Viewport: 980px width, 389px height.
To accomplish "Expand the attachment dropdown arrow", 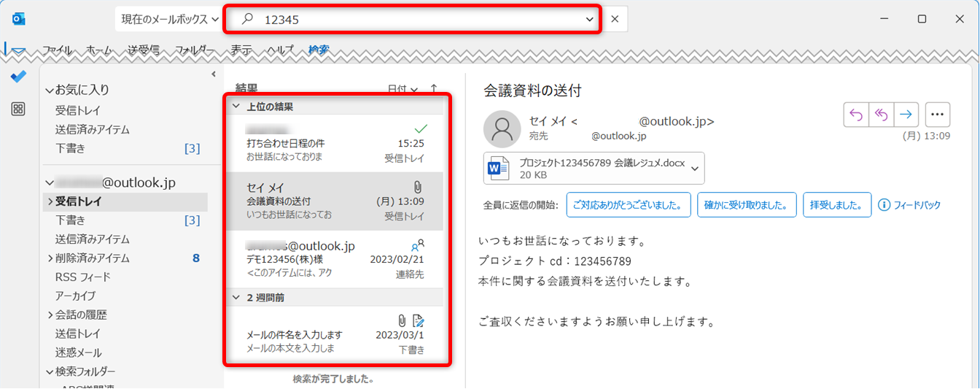I will [695, 169].
